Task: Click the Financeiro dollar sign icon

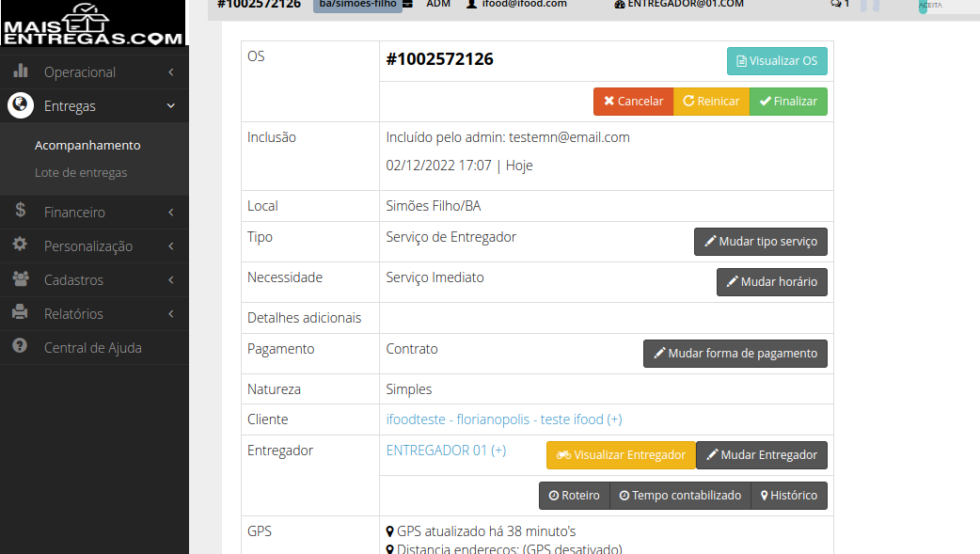Action: [21, 210]
